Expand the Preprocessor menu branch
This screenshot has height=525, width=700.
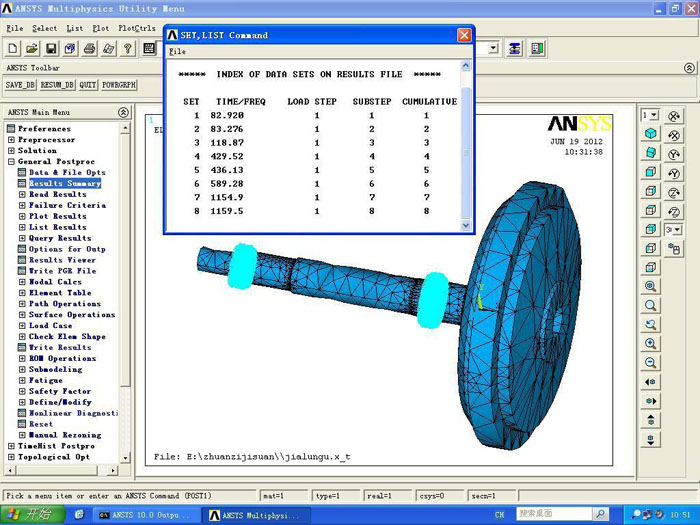(11, 140)
